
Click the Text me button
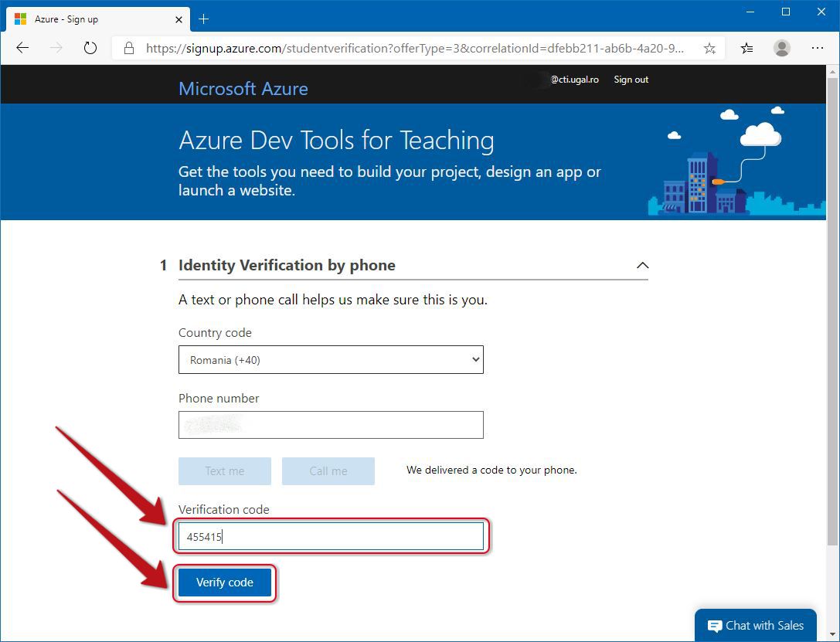[x=224, y=471]
